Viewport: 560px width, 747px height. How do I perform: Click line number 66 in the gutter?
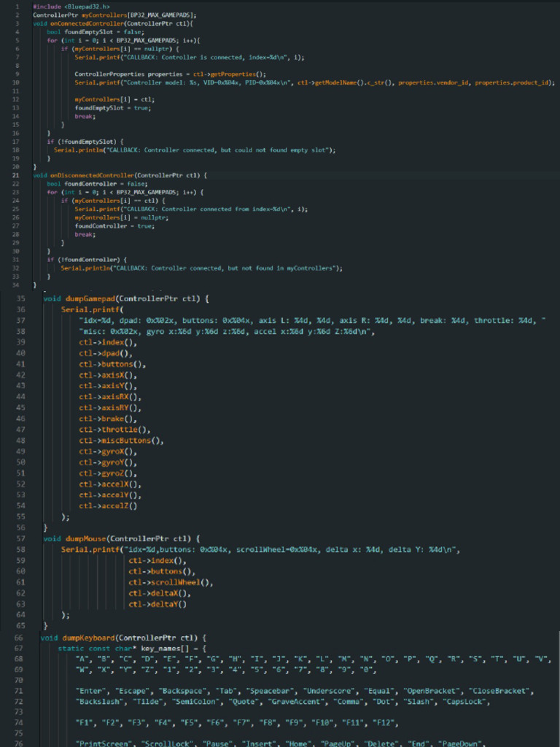(x=20, y=637)
